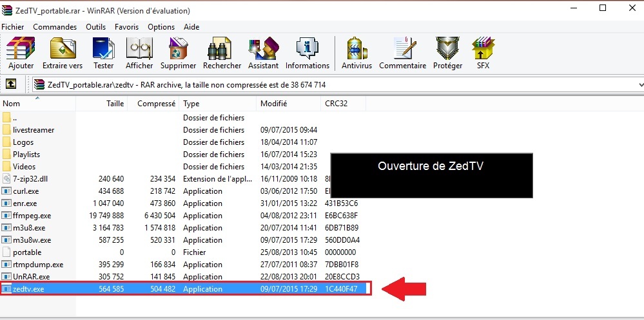This screenshot has width=644, height=320.
Task: Click the ffmpeg.exe file icon
Action: click(6, 216)
